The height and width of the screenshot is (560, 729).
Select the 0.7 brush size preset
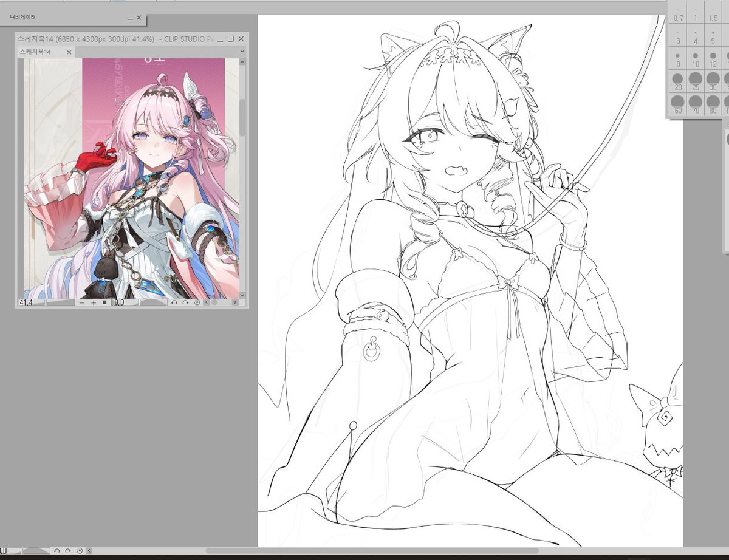[678, 13]
